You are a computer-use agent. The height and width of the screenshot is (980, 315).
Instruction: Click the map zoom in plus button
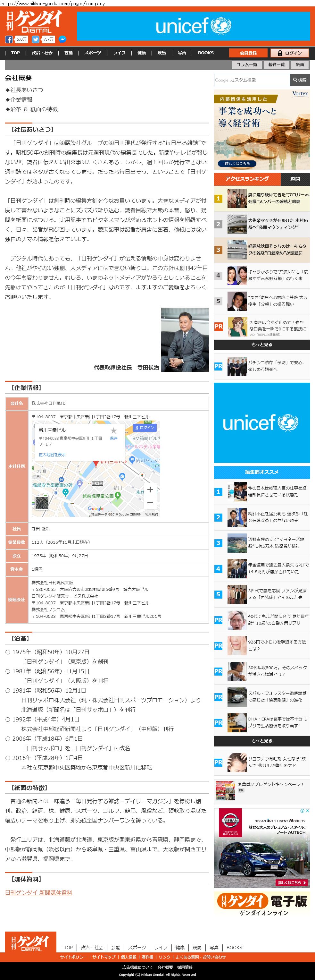150,489
